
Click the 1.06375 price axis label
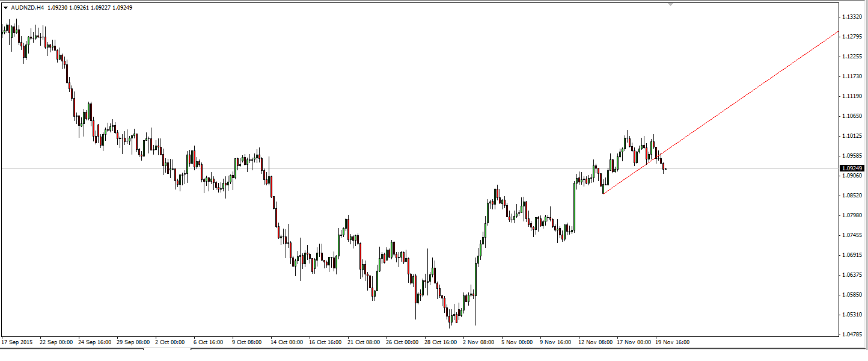[852, 275]
